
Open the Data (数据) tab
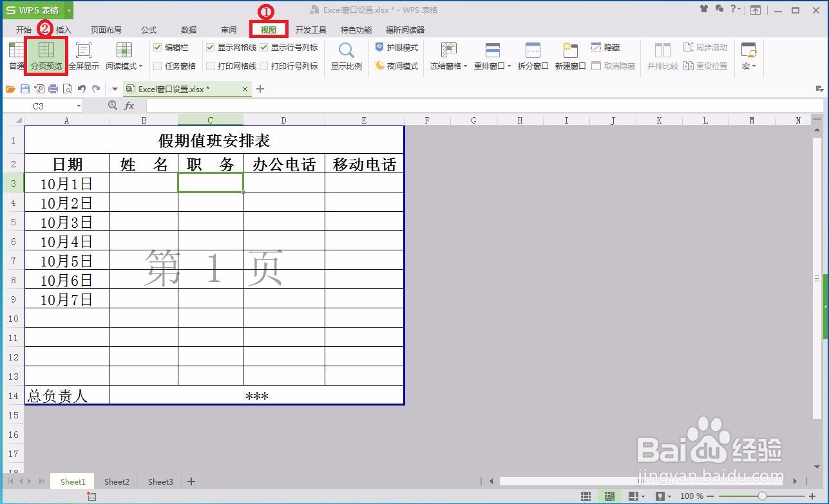tap(189, 30)
